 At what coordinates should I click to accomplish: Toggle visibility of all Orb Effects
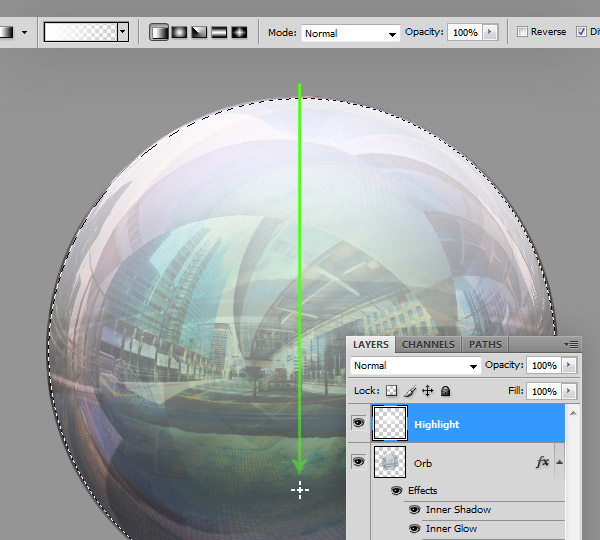(397, 490)
